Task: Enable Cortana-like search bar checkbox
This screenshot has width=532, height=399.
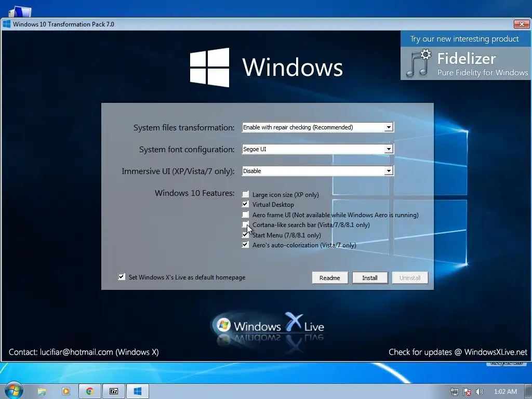Action: point(245,224)
